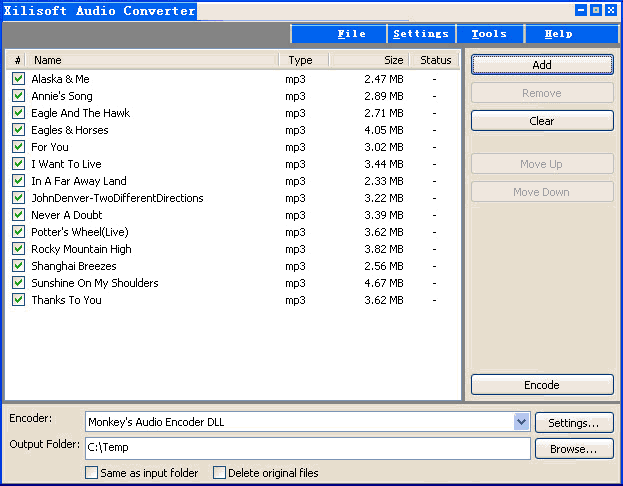Click the disabled Remove button
The image size is (623, 486).
click(542, 93)
